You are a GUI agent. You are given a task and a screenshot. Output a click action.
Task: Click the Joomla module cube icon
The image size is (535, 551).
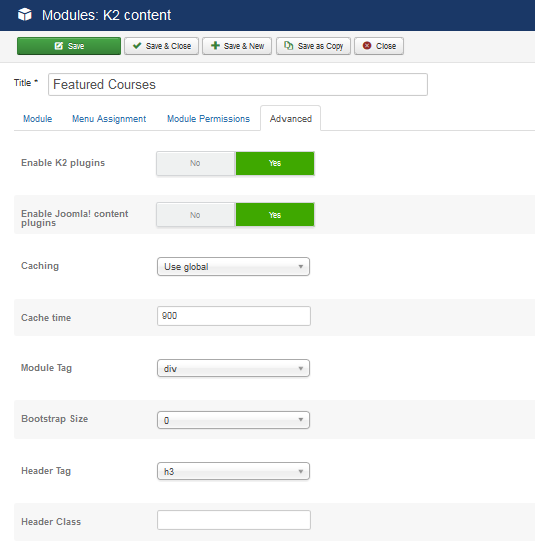point(25,15)
